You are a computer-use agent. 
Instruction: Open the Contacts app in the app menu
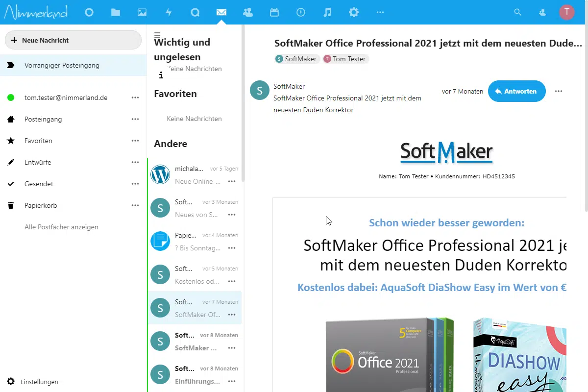tap(248, 12)
